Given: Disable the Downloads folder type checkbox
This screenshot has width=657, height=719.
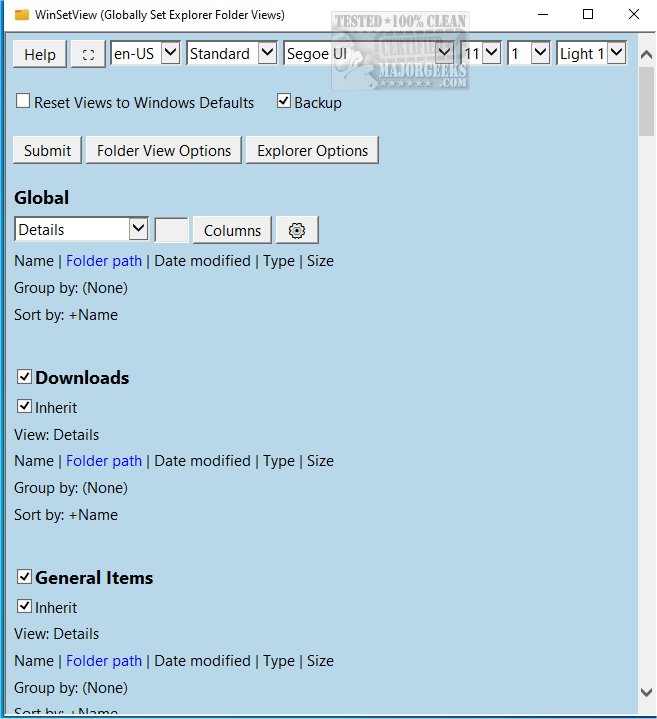Looking at the screenshot, I should pyautogui.click(x=25, y=377).
